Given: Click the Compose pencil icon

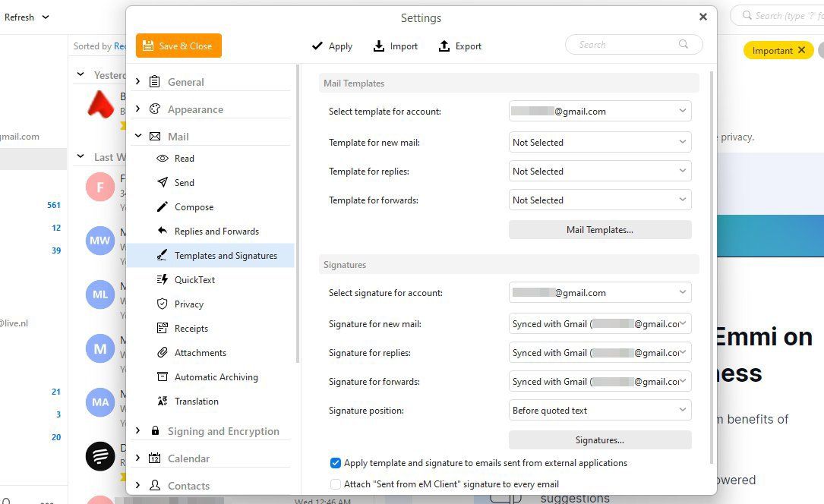Looking at the screenshot, I should point(161,206).
